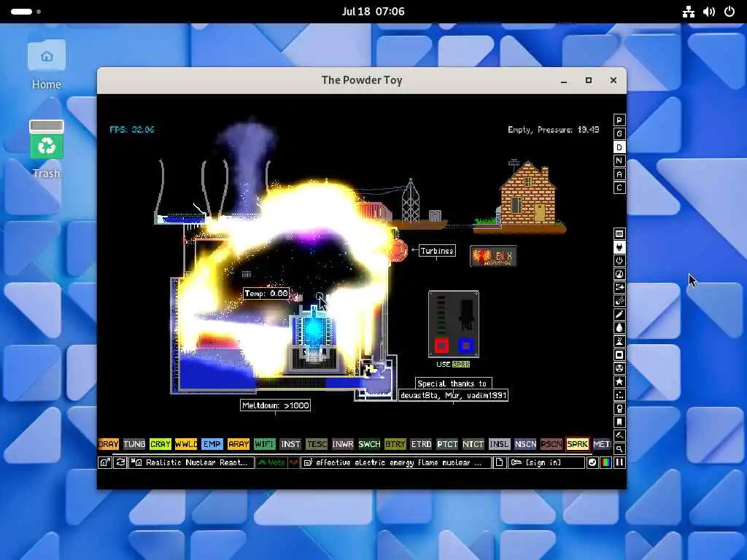Click the Realistic Nuclear React... save name
The height and width of the screenshot is (560, 747).
190,462
